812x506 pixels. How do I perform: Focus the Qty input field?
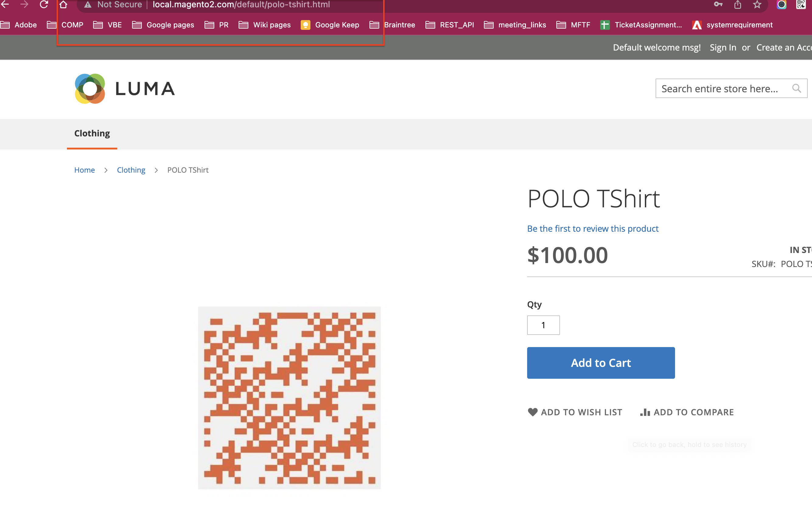[x=543, y=325]
